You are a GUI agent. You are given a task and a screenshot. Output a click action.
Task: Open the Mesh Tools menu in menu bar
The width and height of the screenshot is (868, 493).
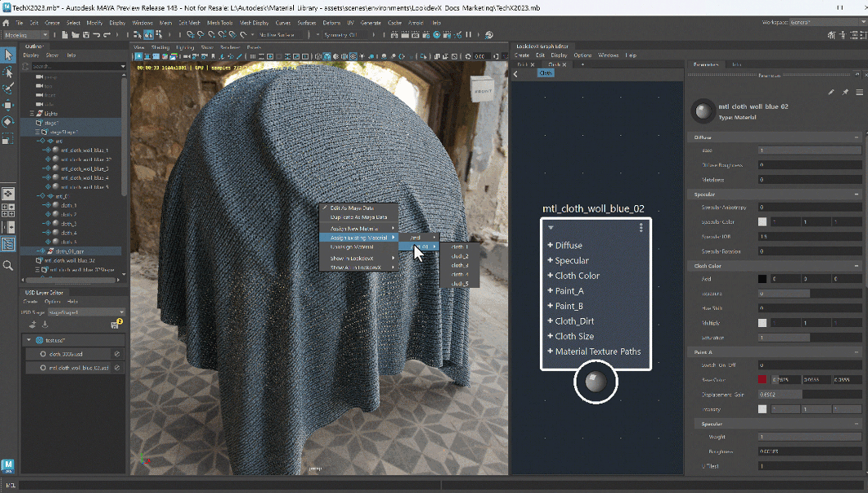(x=220, y=23)
